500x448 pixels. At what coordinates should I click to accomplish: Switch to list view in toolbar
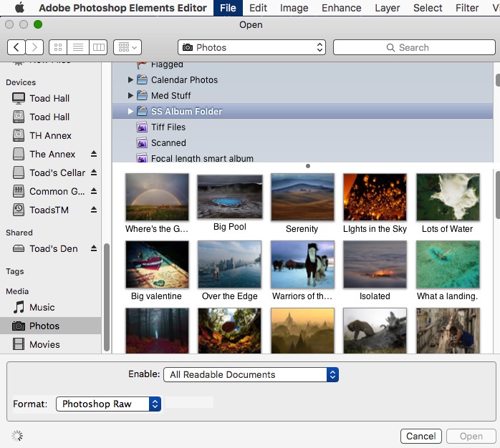coord(78,47)
